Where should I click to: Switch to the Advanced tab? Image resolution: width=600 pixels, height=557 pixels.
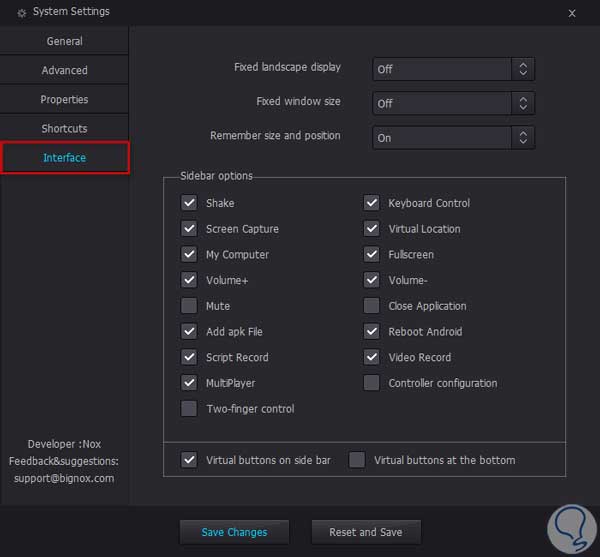65,70
